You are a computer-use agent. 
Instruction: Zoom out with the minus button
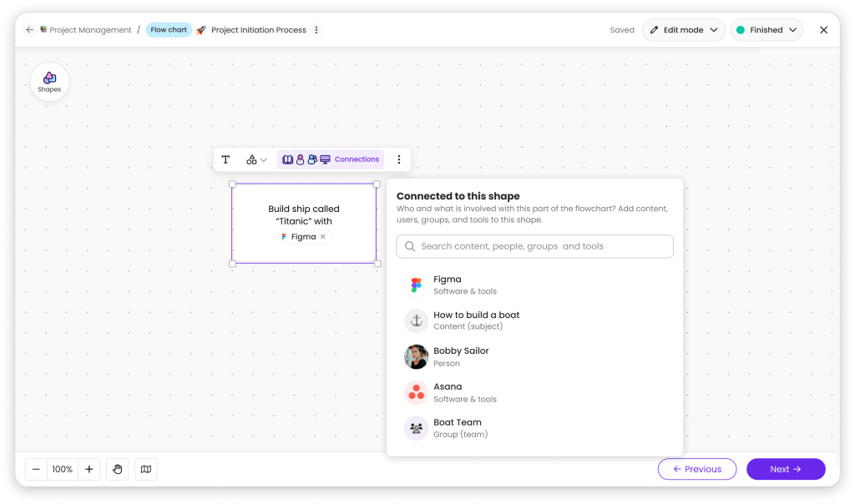[x=36, y=469]
